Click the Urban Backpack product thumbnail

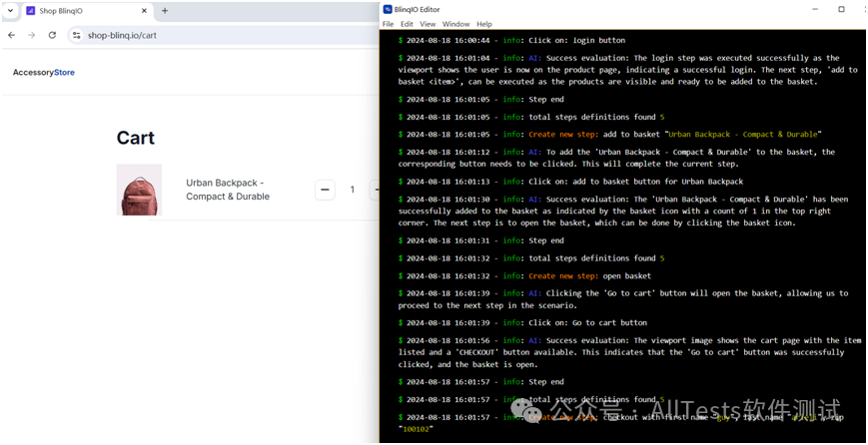[x=139, y=190]
